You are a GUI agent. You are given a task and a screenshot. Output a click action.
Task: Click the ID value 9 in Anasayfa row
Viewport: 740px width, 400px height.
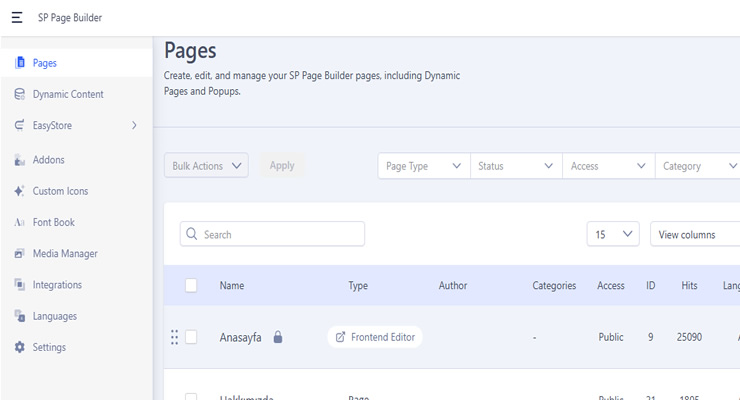click(x=650, y=337)
